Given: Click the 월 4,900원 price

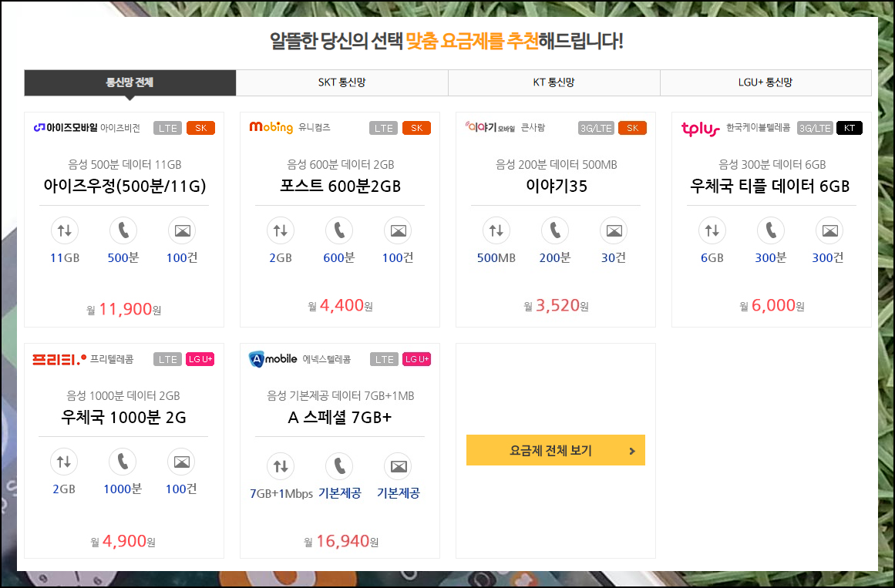Looking at the screenshot, I should pos(123,541).
